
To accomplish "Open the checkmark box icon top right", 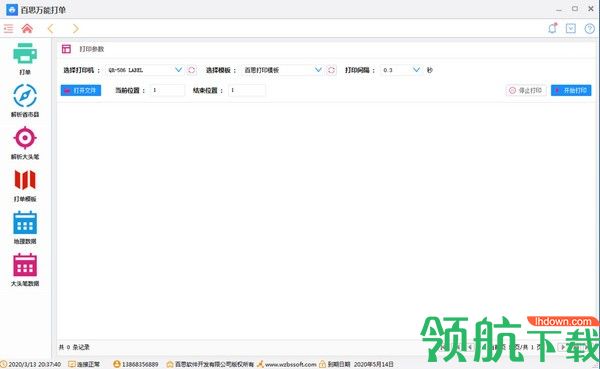I will (571, 28).
